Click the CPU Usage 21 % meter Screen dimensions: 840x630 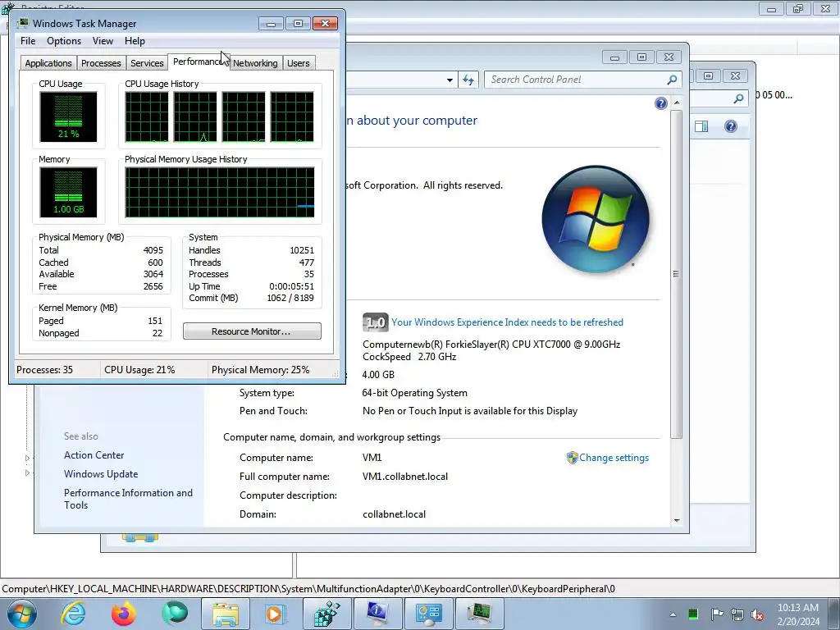[x=68, y=116]
